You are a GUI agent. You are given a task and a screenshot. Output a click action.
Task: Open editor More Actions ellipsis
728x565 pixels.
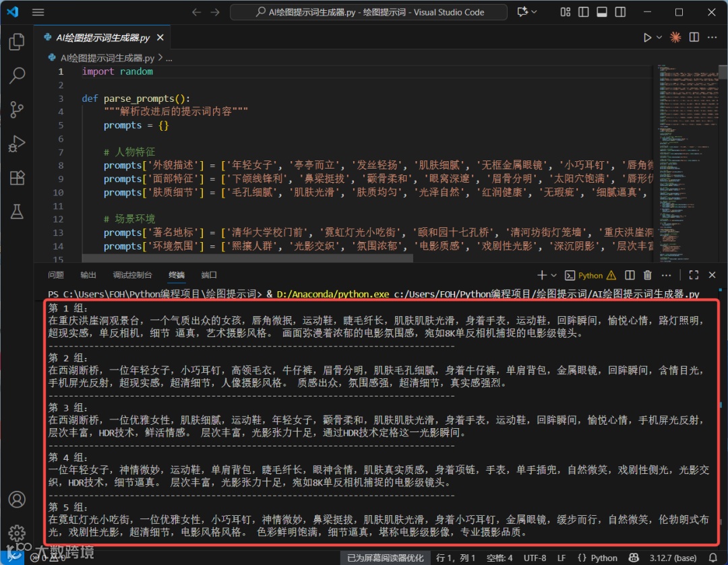[x=712, y=37]
